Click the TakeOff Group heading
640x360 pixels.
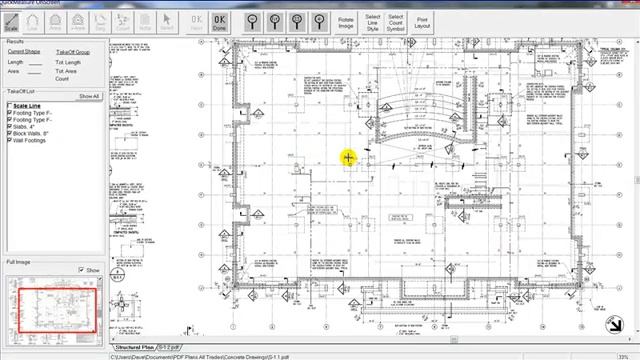[73, 52]
